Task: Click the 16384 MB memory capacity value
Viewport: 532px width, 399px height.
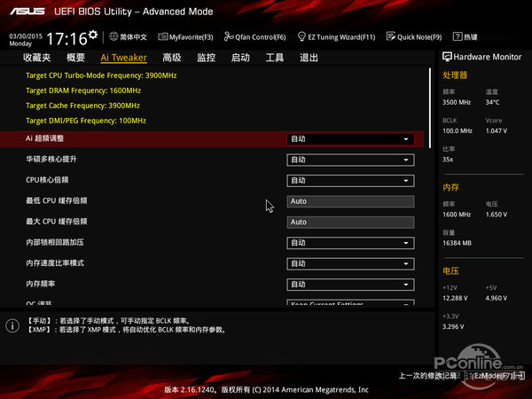Action: pos(457,243)
